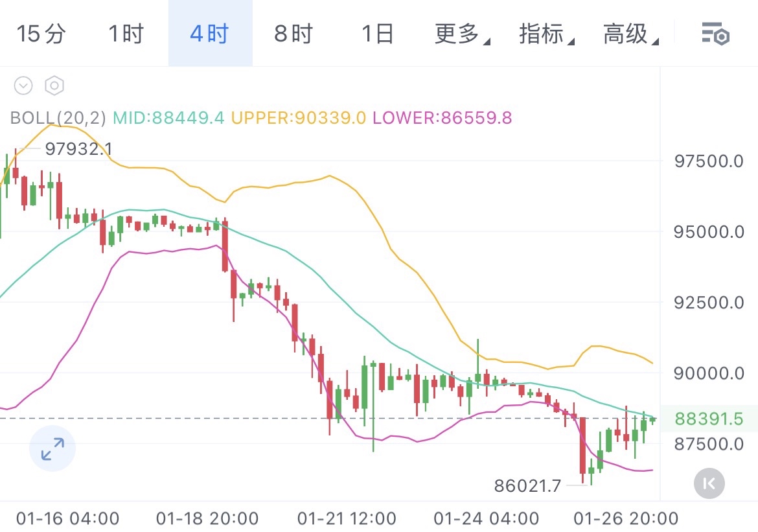Expand the chart to fullscreen
Viewport: 758px width, 532px height.
point(52,448)
